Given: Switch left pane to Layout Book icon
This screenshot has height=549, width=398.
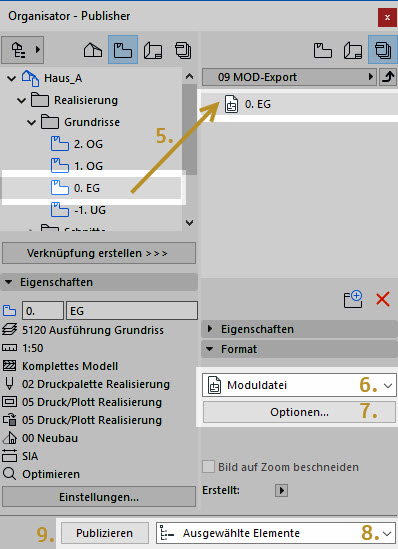Looking at the screenshot, I should (x=153, y=50).
